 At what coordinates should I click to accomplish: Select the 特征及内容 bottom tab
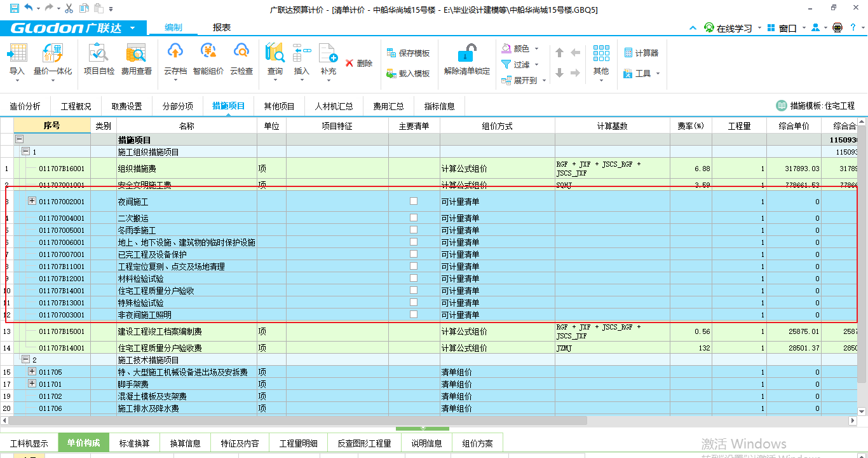tap(240, 443)
